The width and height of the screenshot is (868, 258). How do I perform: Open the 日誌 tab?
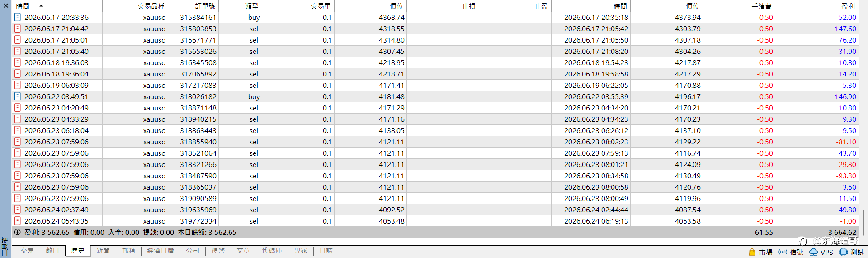click(326, 251)
